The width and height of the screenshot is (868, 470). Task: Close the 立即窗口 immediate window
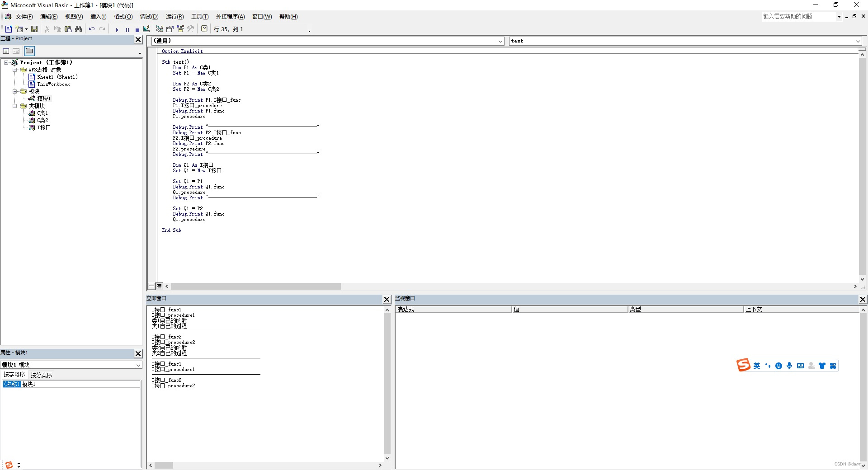[387, 299]
